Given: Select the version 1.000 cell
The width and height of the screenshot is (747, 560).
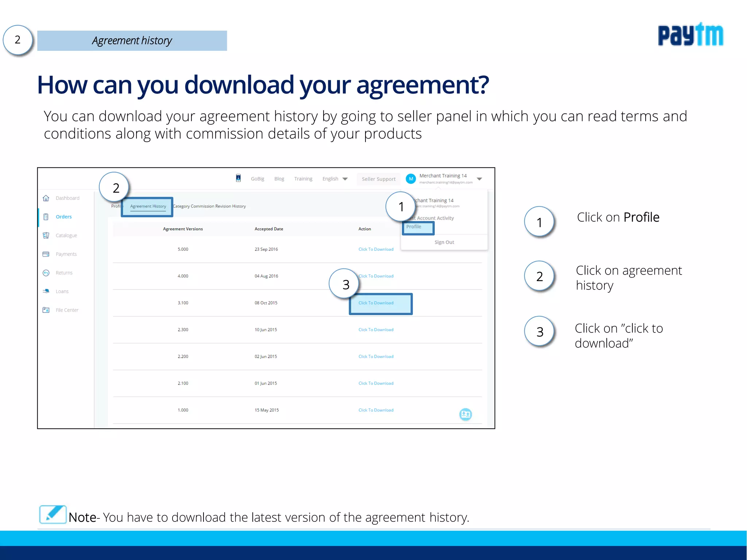Looking at the screenshot, I should (183, 410).
